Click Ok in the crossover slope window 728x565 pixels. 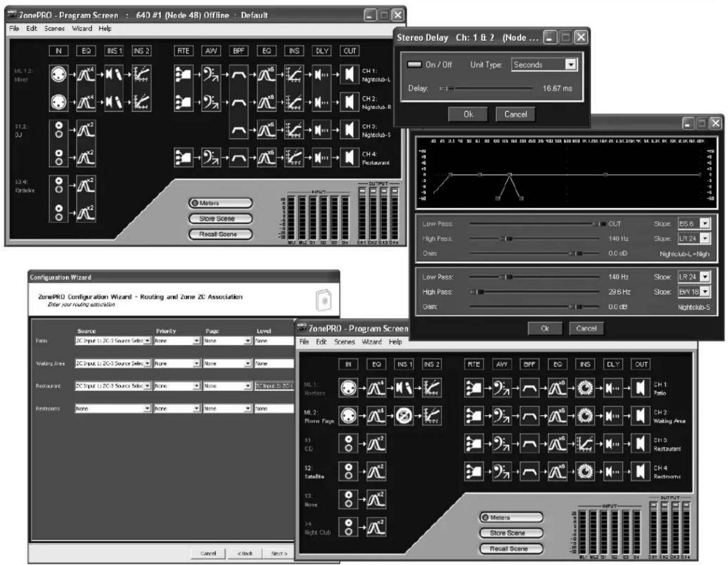click(545, 329)
